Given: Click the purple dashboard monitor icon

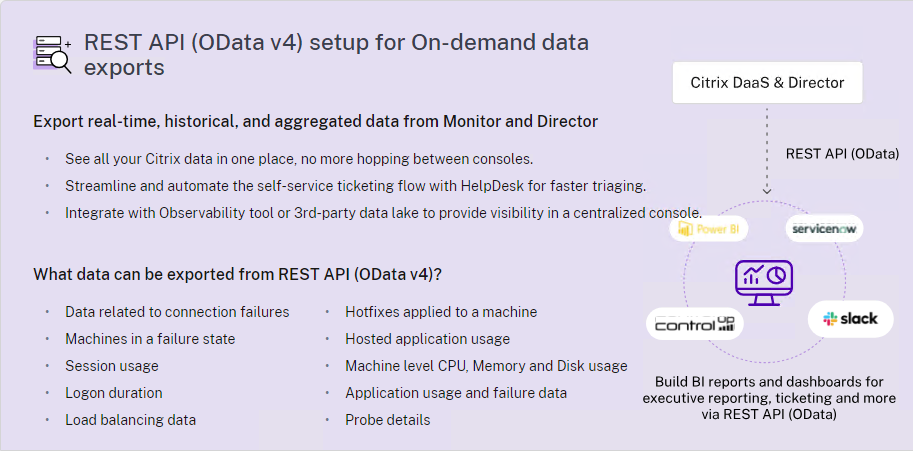Looking at the screenshot, I should (x=763, y=283).
